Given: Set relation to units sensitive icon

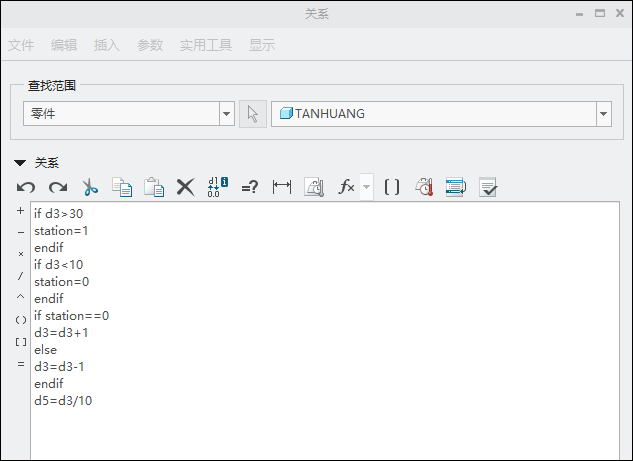Looking at the screenshot, I should point(314,187).
